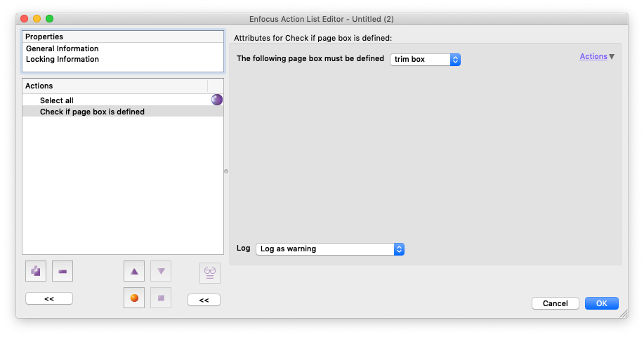Click the Cancel button
The width and height of the screenshot is (644, 337).
click(556, 303)
